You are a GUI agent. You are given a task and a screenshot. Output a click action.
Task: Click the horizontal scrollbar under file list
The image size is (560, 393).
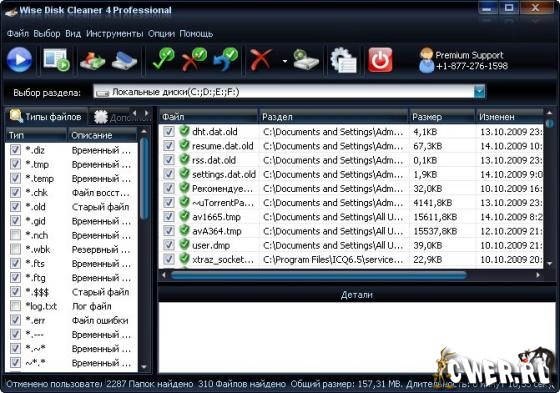318,275
